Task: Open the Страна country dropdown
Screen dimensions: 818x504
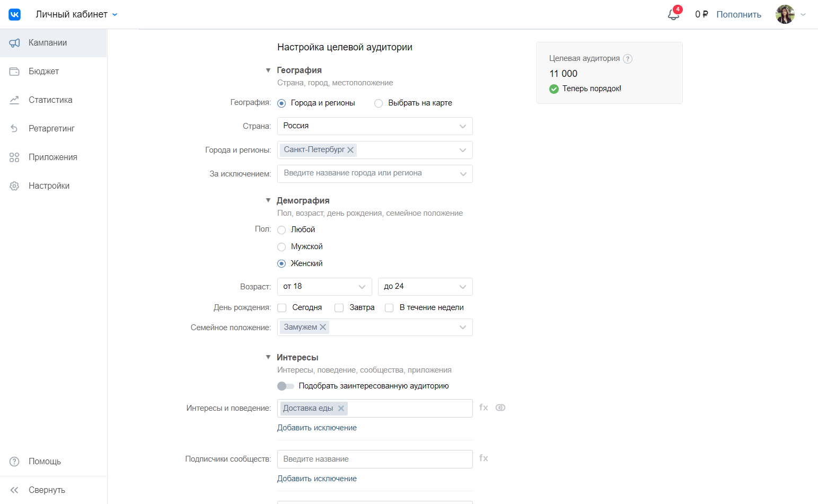Action: [x=375, y=126]
